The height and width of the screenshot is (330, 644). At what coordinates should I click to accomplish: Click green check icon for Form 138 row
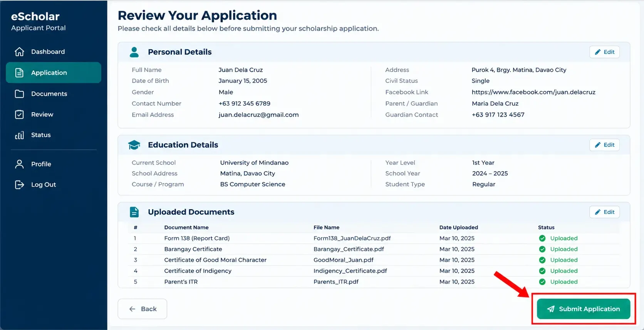[x=542, y=238]
